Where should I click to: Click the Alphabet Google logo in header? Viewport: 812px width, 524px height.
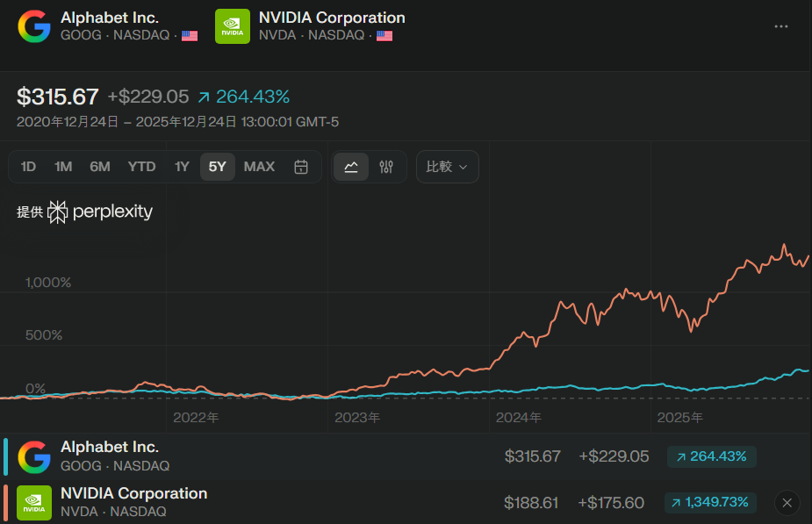pos(34,26)
